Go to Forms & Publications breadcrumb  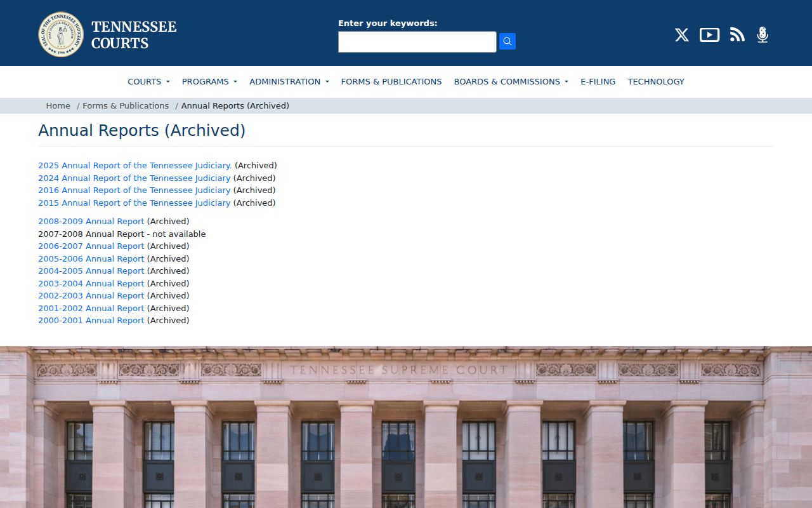(126, 105)
